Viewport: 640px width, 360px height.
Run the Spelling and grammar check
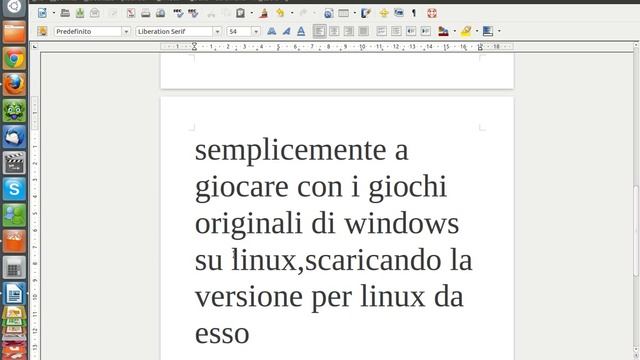(x=178, y=13)
